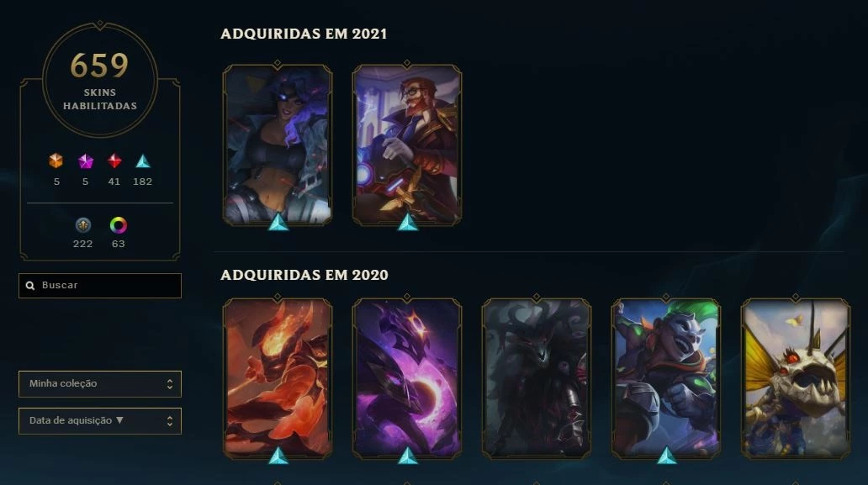The height and width of the screenshot is (485, 868).
Task: Click the teal epic gem icon
Action: (143, 161)
